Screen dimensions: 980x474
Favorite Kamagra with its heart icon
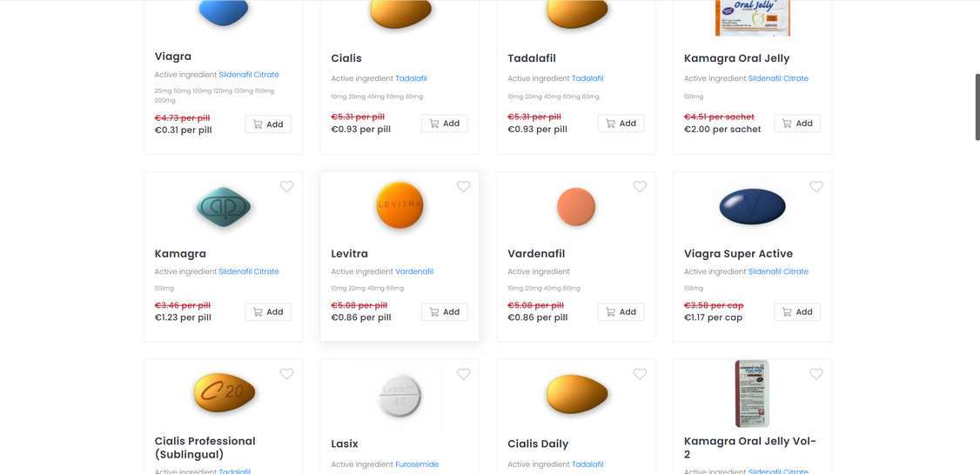tap(286, 187)
